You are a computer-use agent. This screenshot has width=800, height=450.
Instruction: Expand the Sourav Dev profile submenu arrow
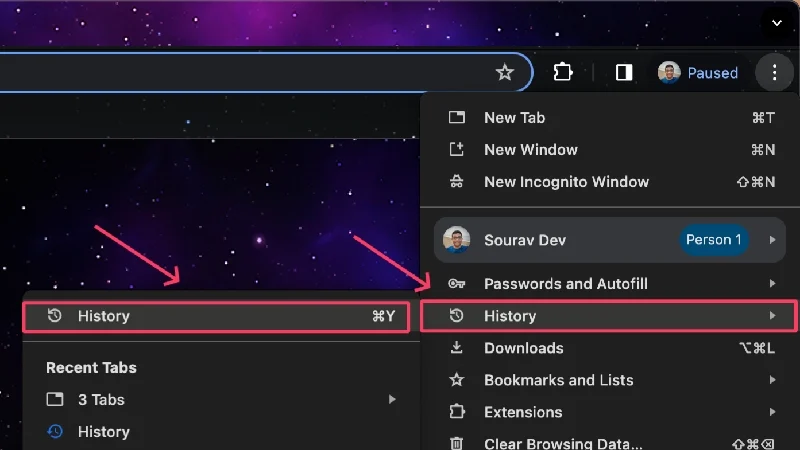point(772,240)
